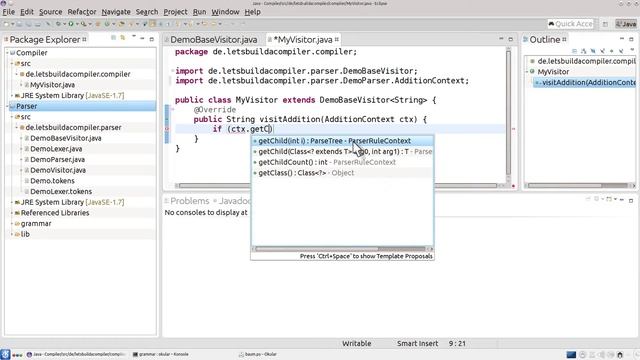The width and height of the screenshot is (640, 360).
Task: Open the New toolbar dropdown arrow
Action: 13,24
